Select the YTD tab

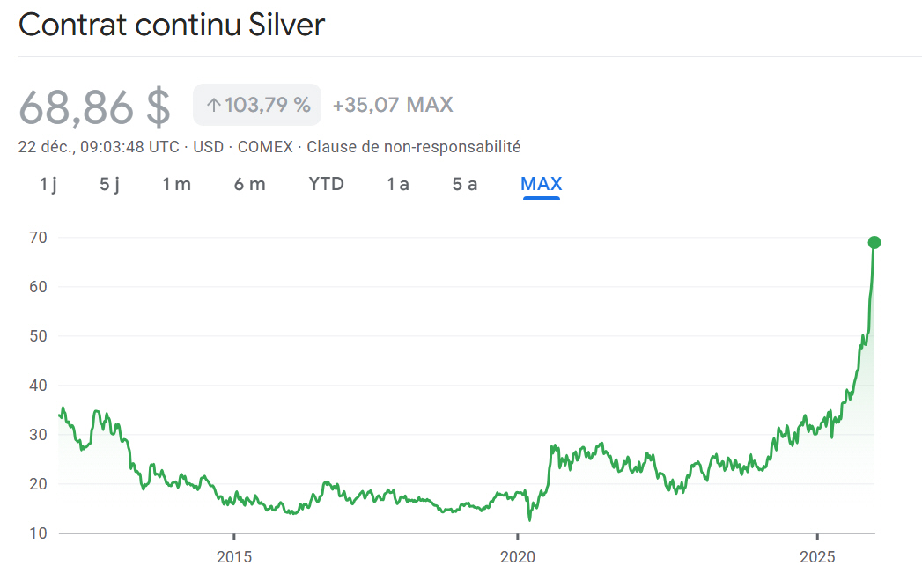[x=326, y=184]
